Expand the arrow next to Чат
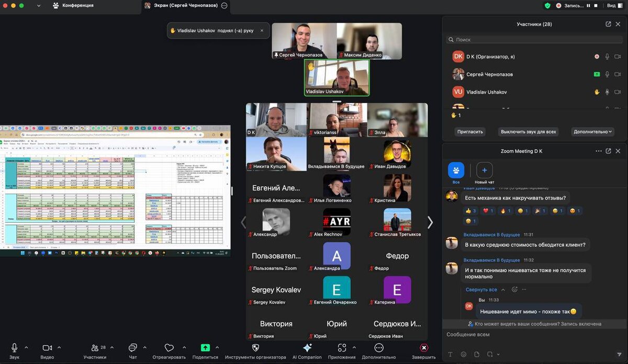The width and height of the screenshot is (628, 364). 145,347
